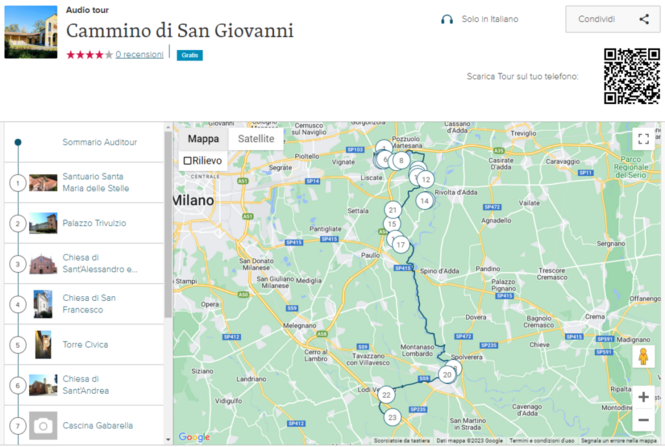
Task: Open Torre Civica tour stop
Action: (x=85, y=345)
